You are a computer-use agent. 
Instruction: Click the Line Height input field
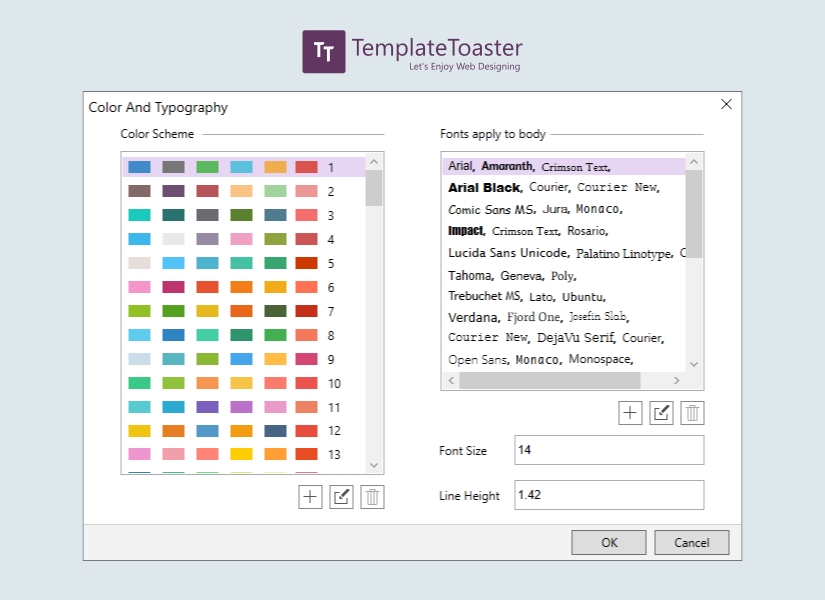[608, 495]
